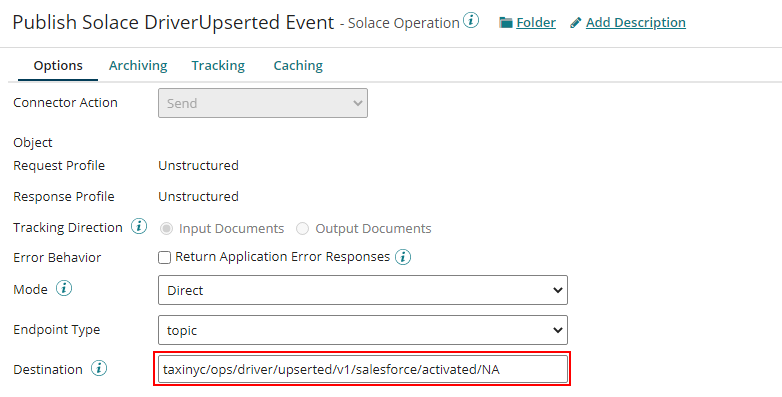Switch to the Tracking tab

click(x=218, y=65)
